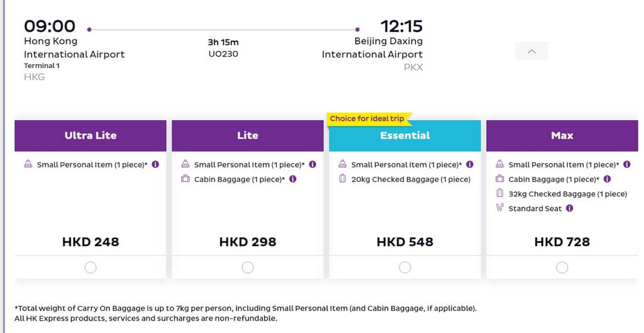Click the Essential fare header
Screen dimensions: 644x333
pos(405,136)
